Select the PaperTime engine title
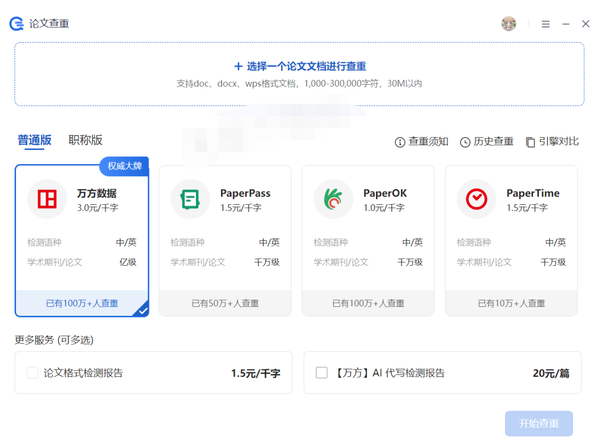This screenshot has height=441, width=591. [533, 193]
